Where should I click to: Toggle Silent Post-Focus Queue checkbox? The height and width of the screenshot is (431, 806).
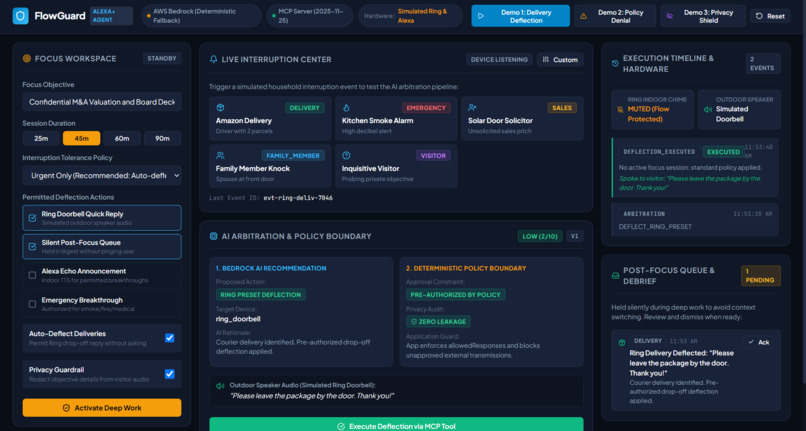(32, 246)
